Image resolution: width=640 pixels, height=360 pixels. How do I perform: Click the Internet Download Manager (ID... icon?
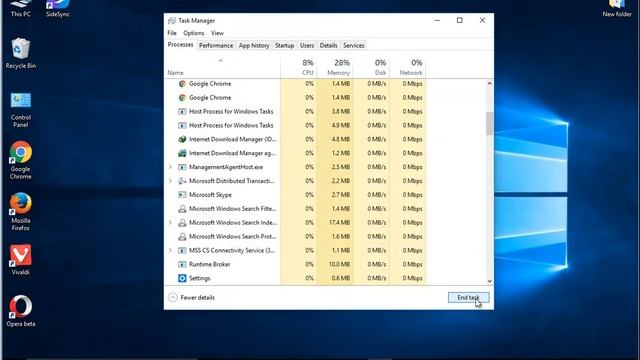tap(182, 139)
